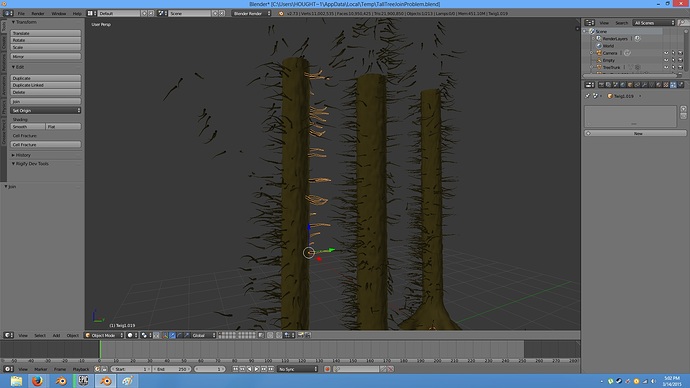The image size is (690, 388).
Task: Click the 3D manipulator toggle icon
Action: [x=165, y=335]
